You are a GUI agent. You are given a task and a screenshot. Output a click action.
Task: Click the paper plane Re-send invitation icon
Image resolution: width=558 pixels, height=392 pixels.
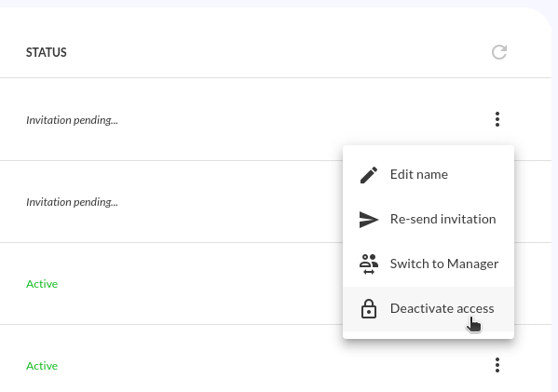(369, 220)
